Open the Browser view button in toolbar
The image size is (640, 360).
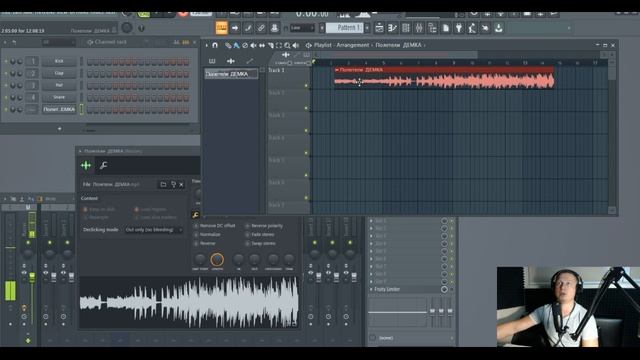[x=432, y=28]
